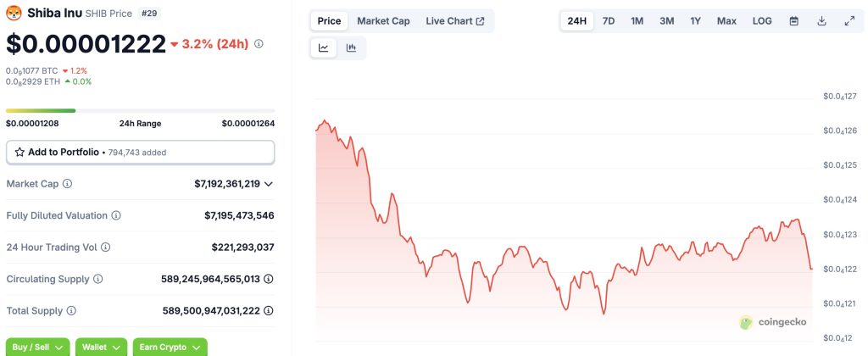Open the Live Chart tab
868x356 pixels.
[455, 21]
